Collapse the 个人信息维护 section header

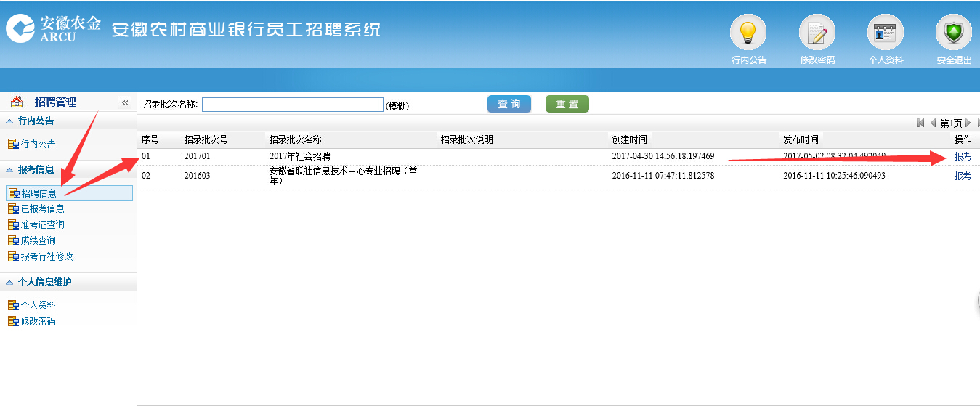[x=68, y=282]
